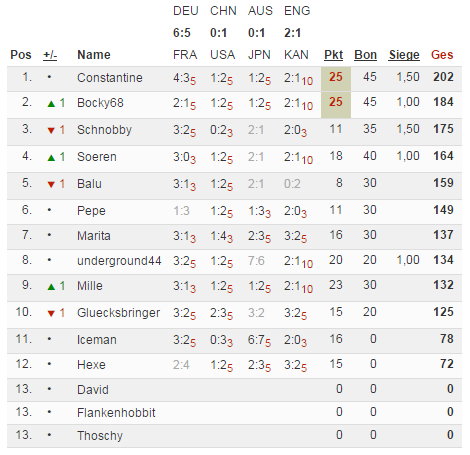Screen dimensions: 470x455
Task: Click the unchanged dot marker beside Constantine
Action: 49,77
